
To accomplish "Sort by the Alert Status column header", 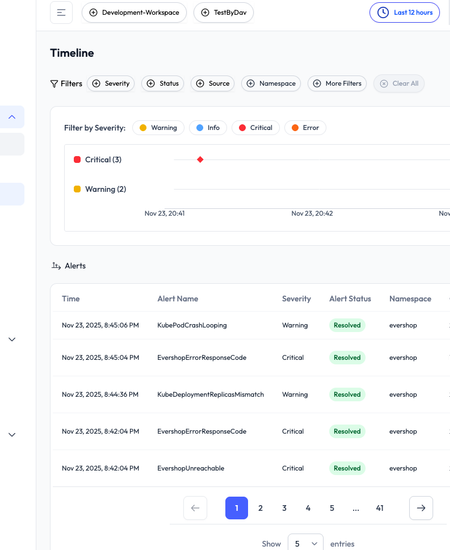I will coord(350,299).
